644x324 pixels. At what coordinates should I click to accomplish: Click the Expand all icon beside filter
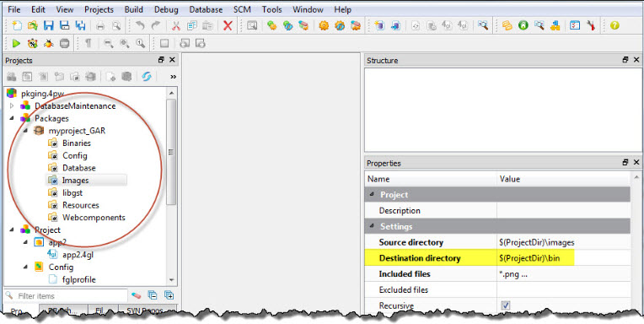169,295
